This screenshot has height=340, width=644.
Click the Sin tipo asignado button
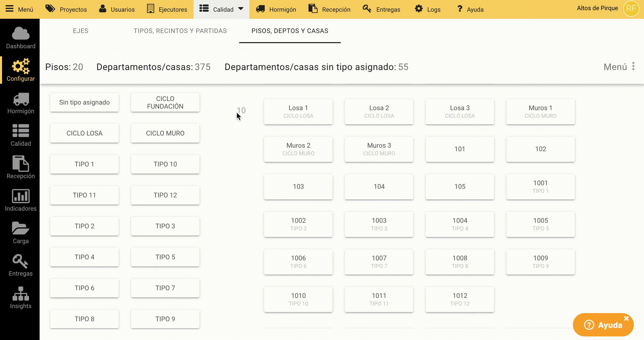pyautogui.click(x=84, y=103)
